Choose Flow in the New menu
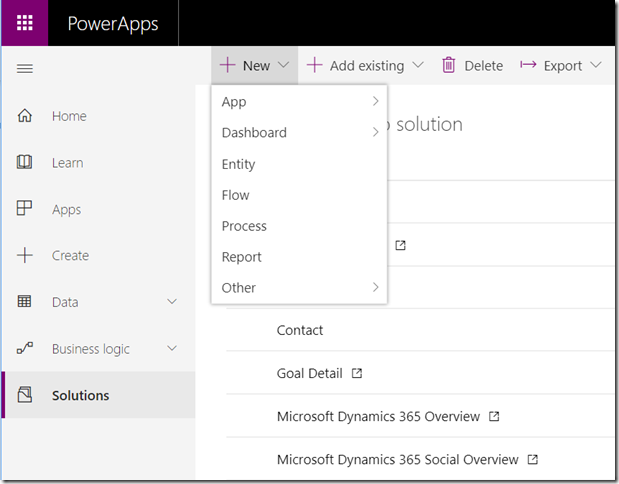This screenshot has height=484, width=619. [x=236, y=195]
